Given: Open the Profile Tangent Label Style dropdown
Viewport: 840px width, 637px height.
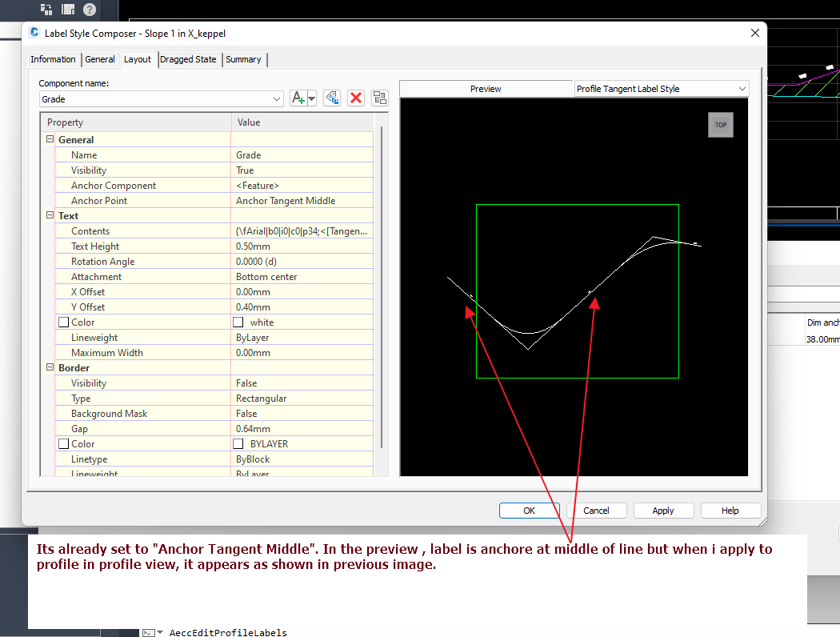Looking at the screenshot, I should [x=742, y=88].
